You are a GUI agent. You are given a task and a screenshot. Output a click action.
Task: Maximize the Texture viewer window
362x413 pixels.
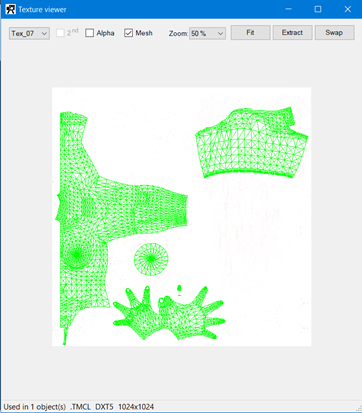click(x=318, y=9)
